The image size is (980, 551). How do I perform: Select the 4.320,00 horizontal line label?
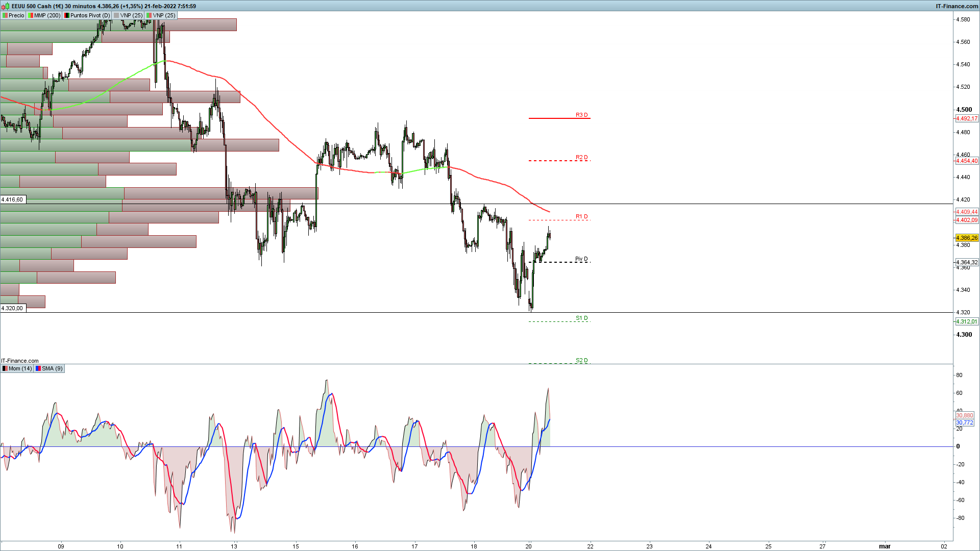pos(13,308)
